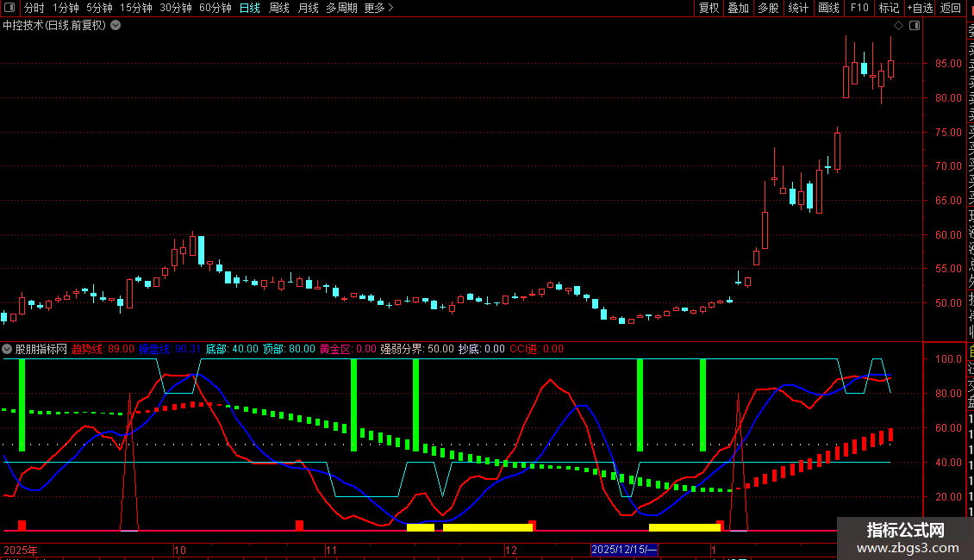Select the 60分钟 period
Viewport: 974px width, 560px height.
(x=215, y=8)
